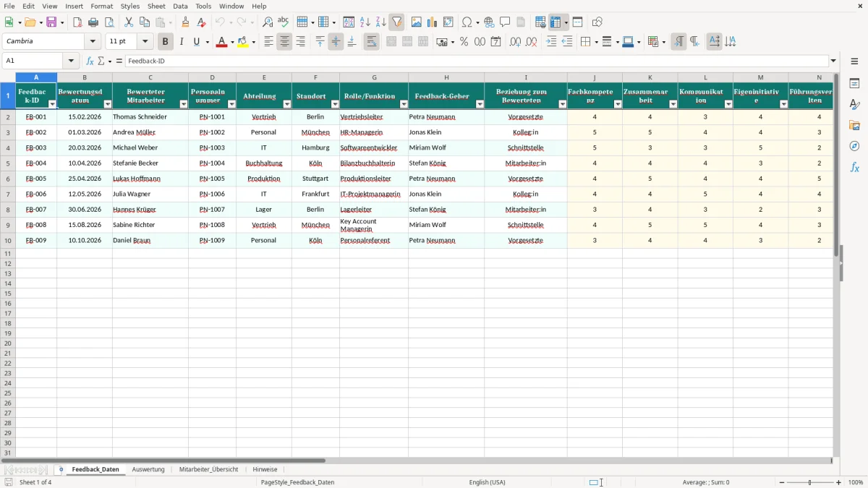This screenshot has width=868, height=488.
Task: Open the Cambria font name dropdown
Action: coord(93,42)
